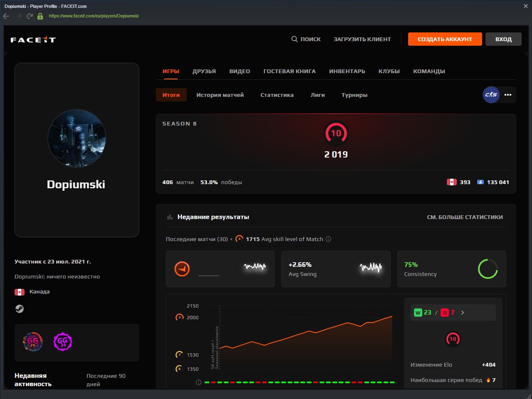The height and width of the screenshot is (399, 532).
Task: Click the orange FACEIT Elo card icon
Action: [182, 269]
